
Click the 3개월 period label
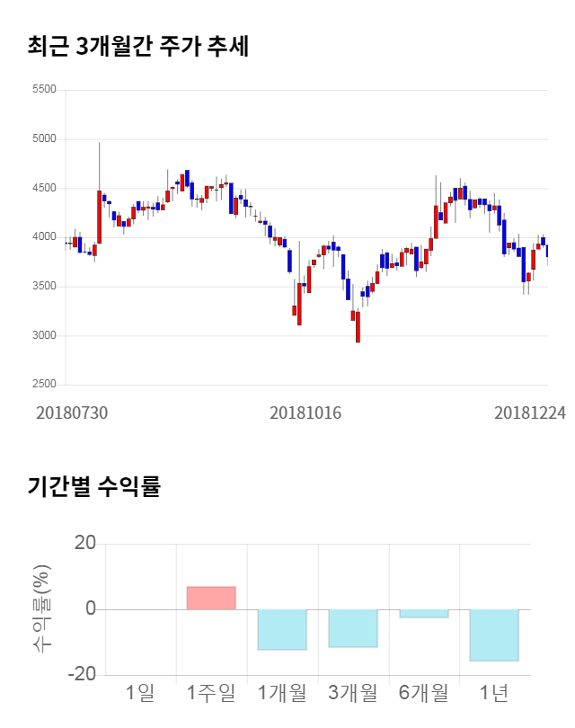pyautogui.click(x=352, y=693)
